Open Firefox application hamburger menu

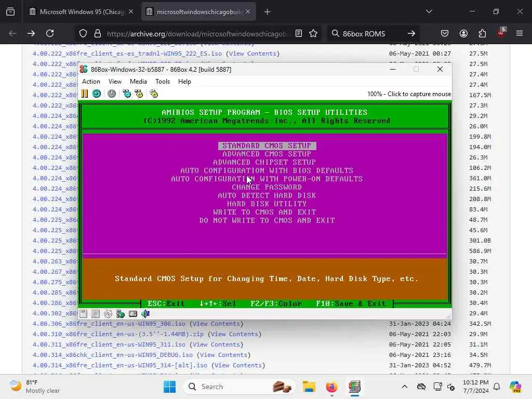[x=520, y=34]
